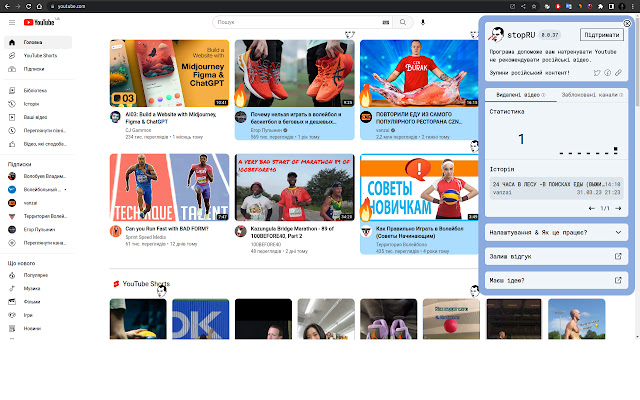Viewport: 640px width, 400px height.
Task: Reload the page in browser
Action: tap(28, 6)
